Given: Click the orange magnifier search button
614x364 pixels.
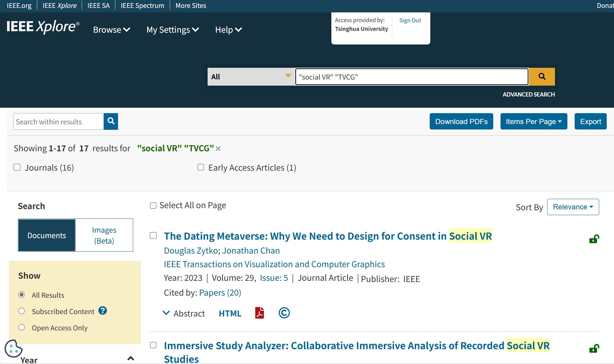Looking at the screenshot, I should (542, 77).
